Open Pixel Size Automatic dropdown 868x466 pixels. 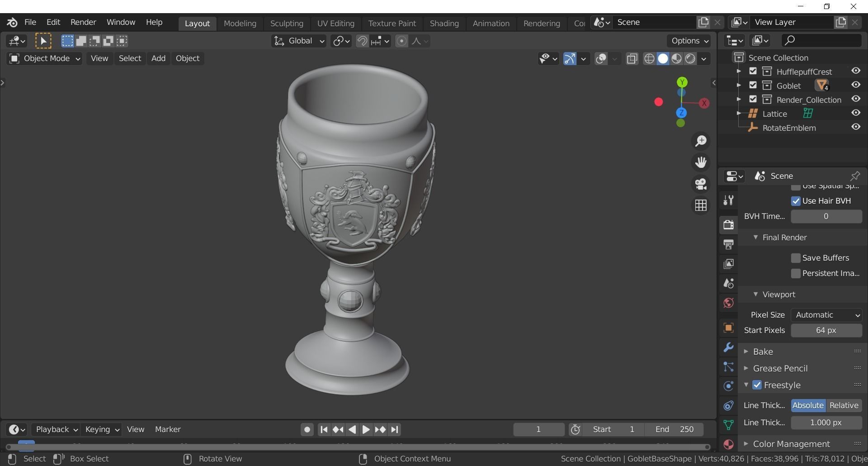(x=826, y=315)
